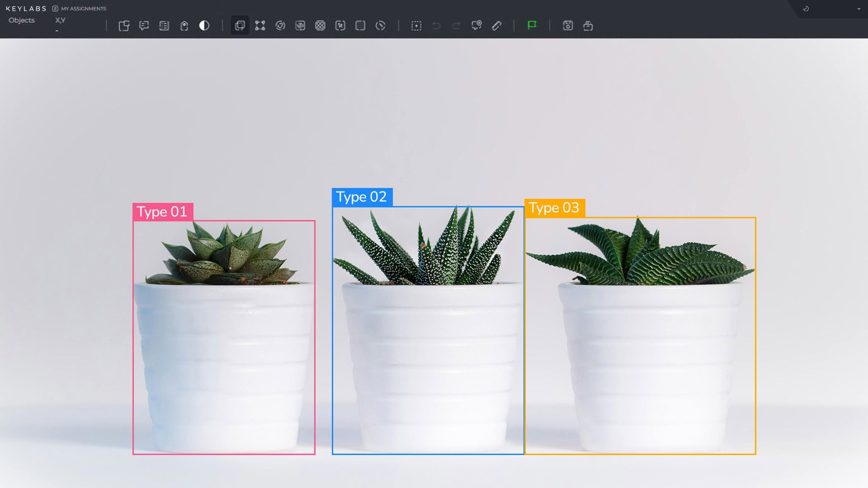Screen dimensions: 868x488
Task: Open the comments tool
Action: click(144, 26)
